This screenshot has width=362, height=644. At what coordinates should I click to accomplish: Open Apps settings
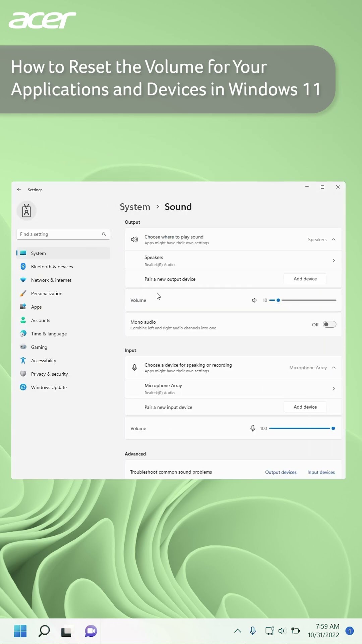click(x=63, y=307)
